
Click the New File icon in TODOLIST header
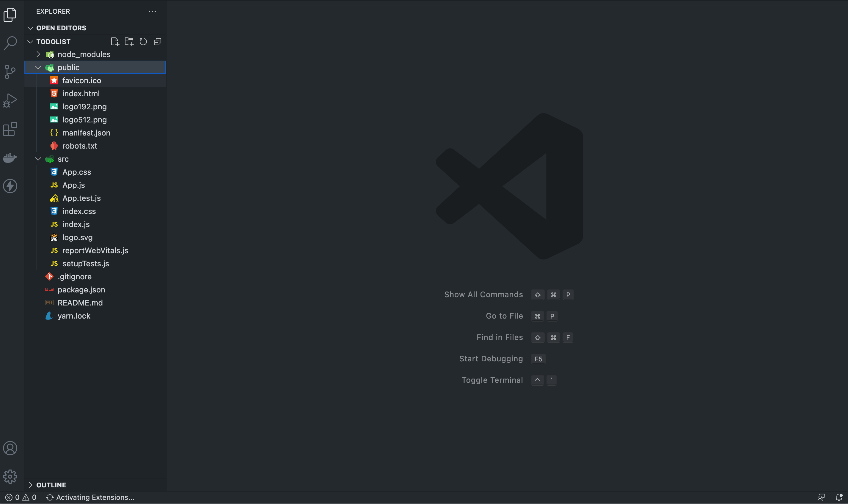[x=115, y=41]
